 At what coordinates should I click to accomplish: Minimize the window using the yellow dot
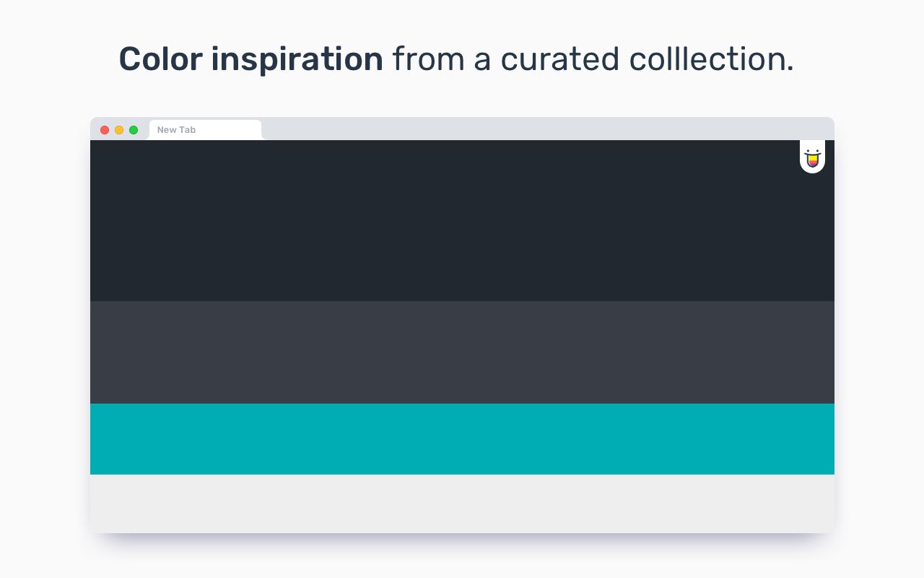click(x=119, y=130)
